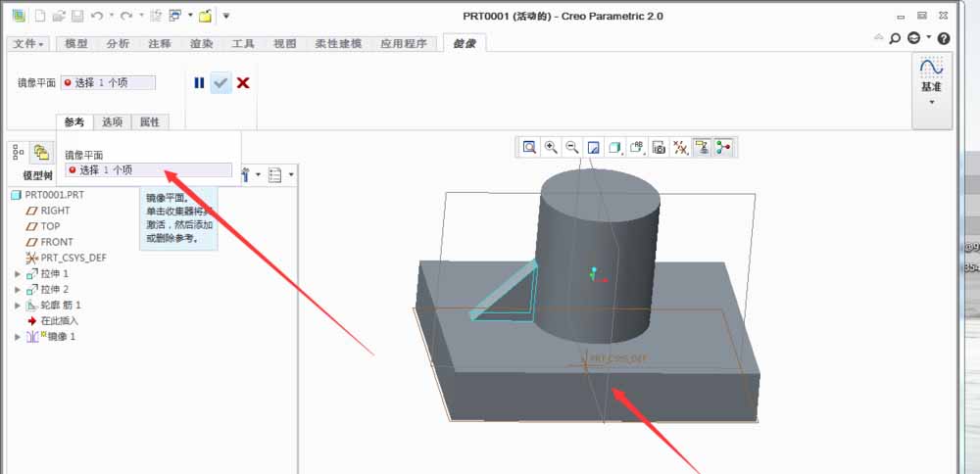Switch to the 工具 ribbon tab
Image resolution: width=980 pixels, height=474 pixels.
point(243,44)
